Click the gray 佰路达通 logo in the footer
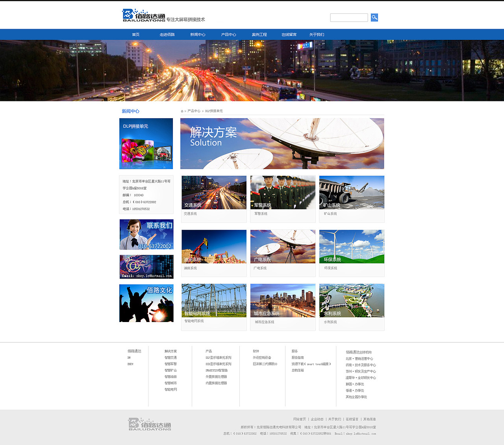Image resolution: width=504 pixels, height=445 pixels. coord(150,424)
